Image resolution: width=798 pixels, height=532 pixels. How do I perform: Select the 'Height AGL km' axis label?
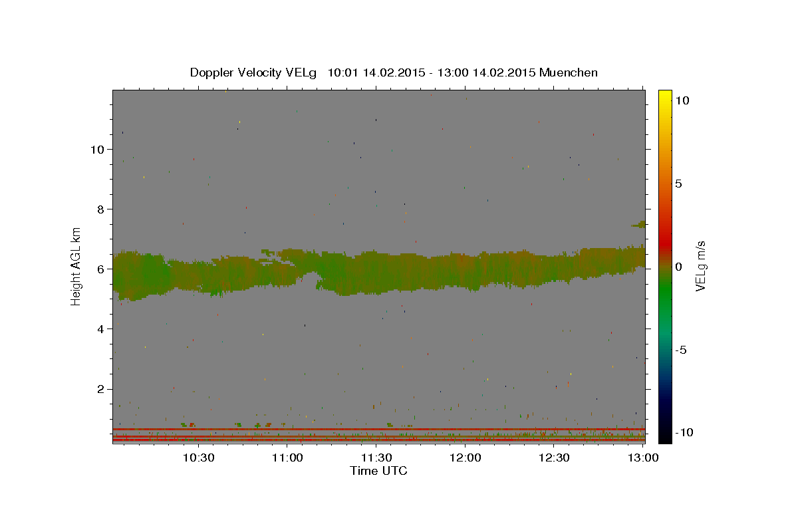[x=76, y=266]
